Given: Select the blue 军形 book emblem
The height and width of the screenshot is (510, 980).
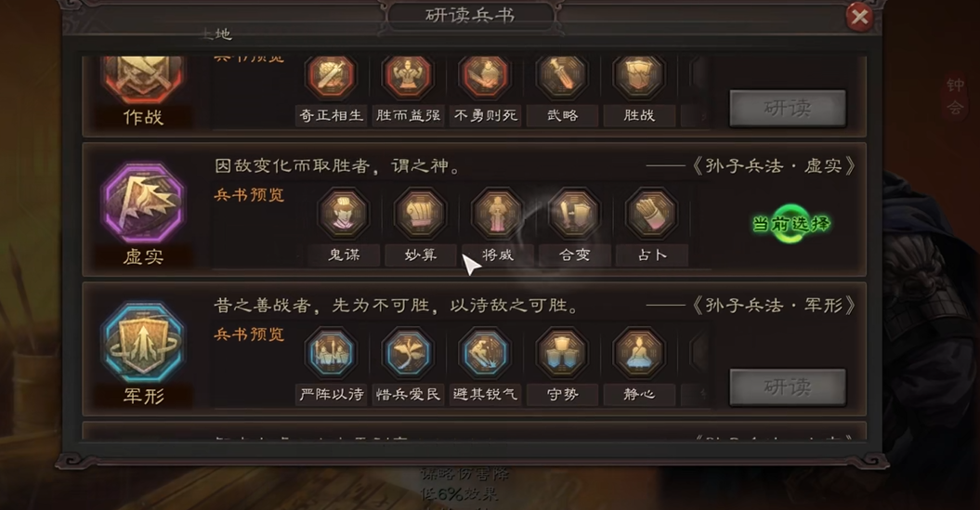Looking at the screenshot, I should (144, 343).
